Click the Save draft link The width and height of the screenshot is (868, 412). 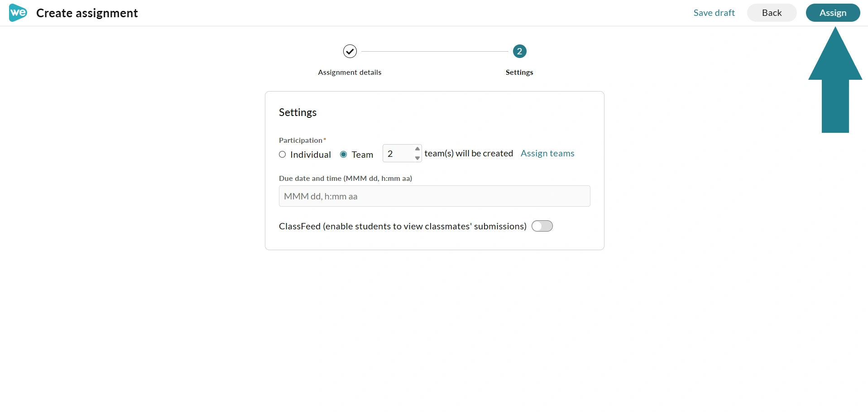click(714, 13)
